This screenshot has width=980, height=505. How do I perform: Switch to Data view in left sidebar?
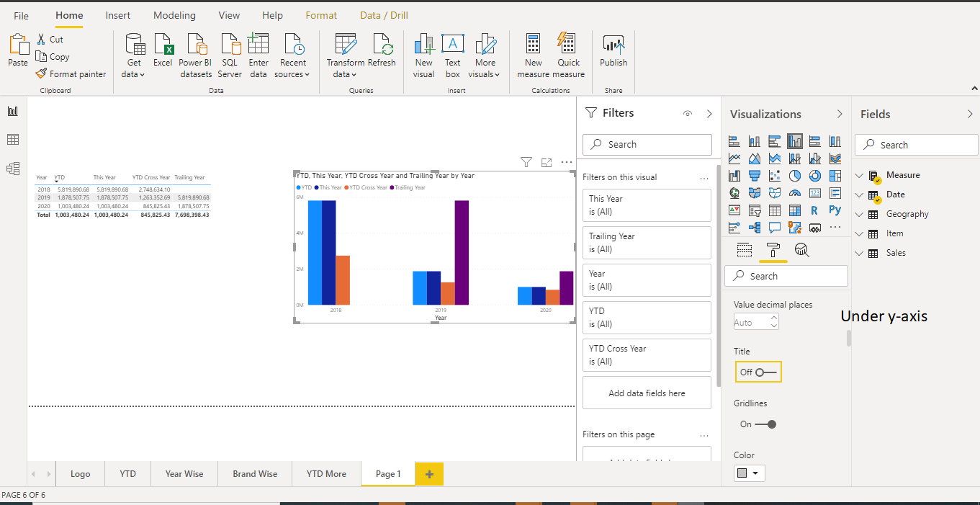point(13,140)
